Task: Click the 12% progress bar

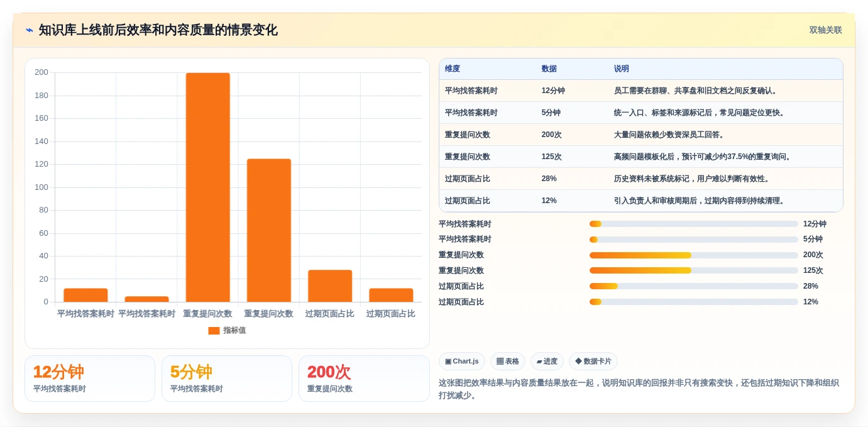Action: [694, 302]
